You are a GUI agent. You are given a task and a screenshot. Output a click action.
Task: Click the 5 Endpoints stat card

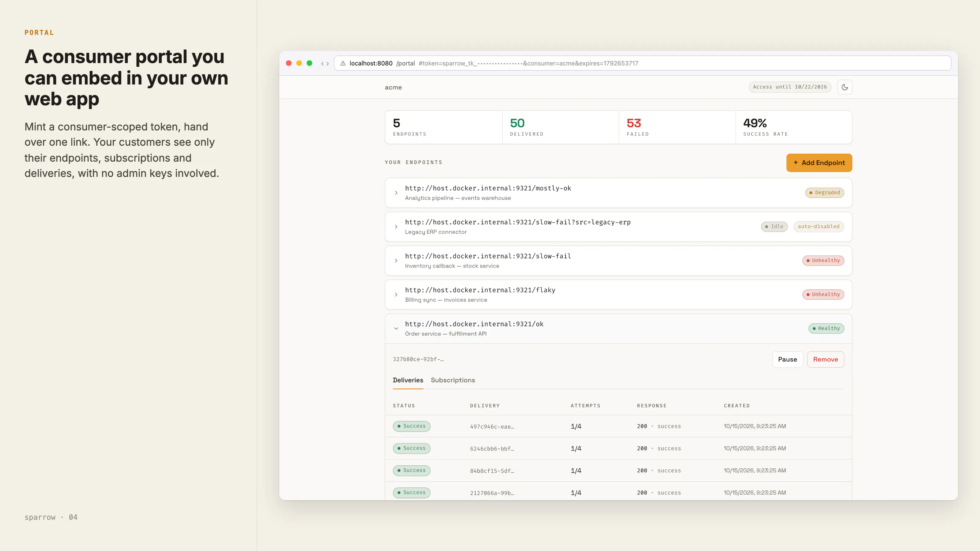pos(443,127)
